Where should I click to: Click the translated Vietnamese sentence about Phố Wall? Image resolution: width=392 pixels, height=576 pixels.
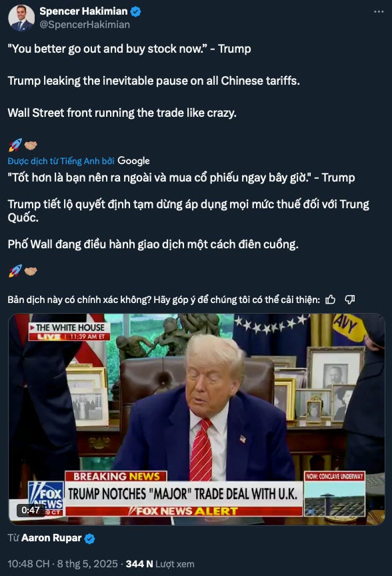[153, 244]
